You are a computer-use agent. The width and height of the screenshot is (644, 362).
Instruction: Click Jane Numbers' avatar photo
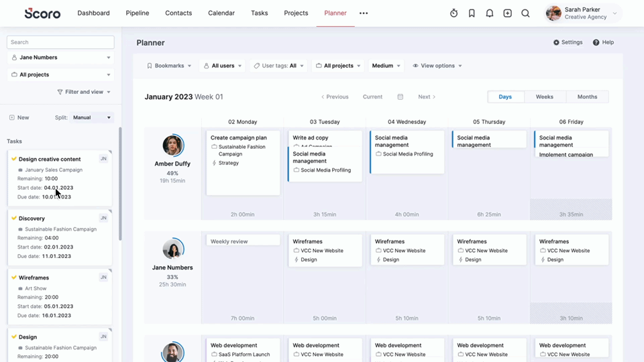click(172, 249)
